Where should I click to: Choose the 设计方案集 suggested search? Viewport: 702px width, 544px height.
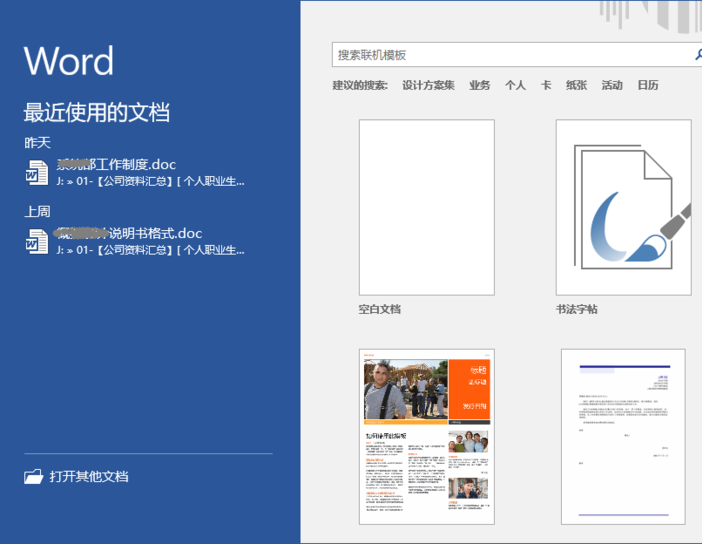(x=428, y=86)
